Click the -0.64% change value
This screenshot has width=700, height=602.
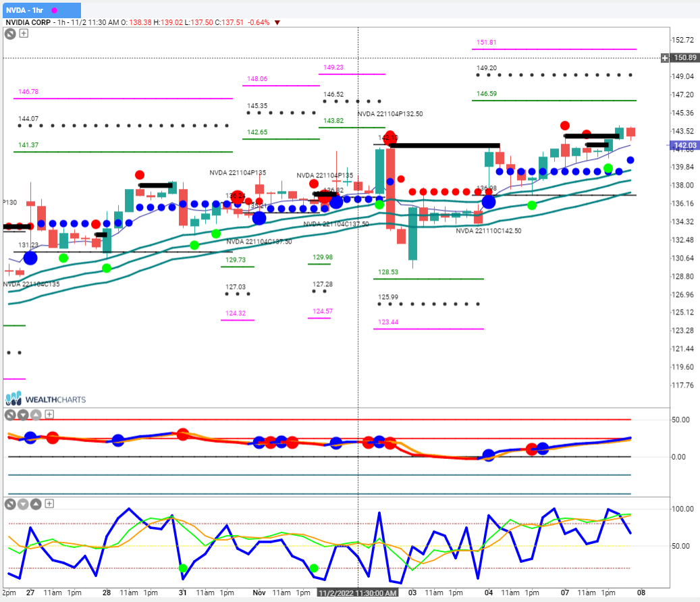(259, 22)
